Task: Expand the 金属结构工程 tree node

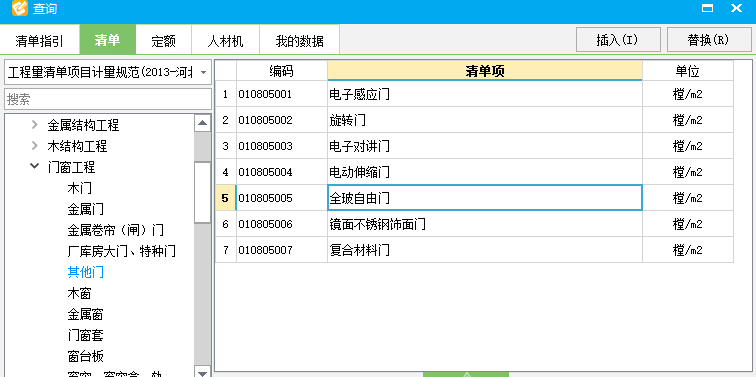Action: (x=34, y=125)
